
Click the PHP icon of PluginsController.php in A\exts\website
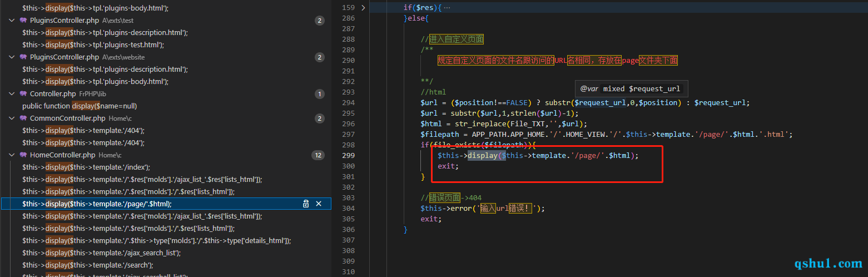(23, 57)
